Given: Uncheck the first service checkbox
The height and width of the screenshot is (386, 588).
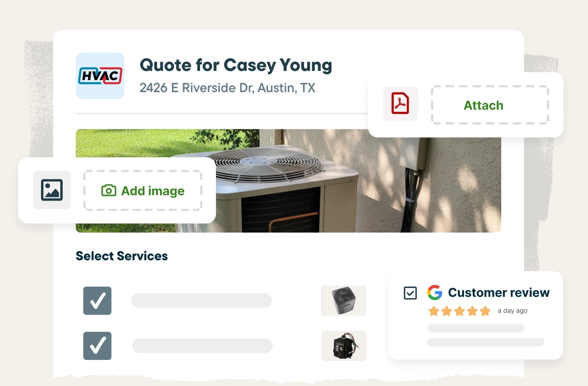Looking at the screenshot, I should click(97, 301).
